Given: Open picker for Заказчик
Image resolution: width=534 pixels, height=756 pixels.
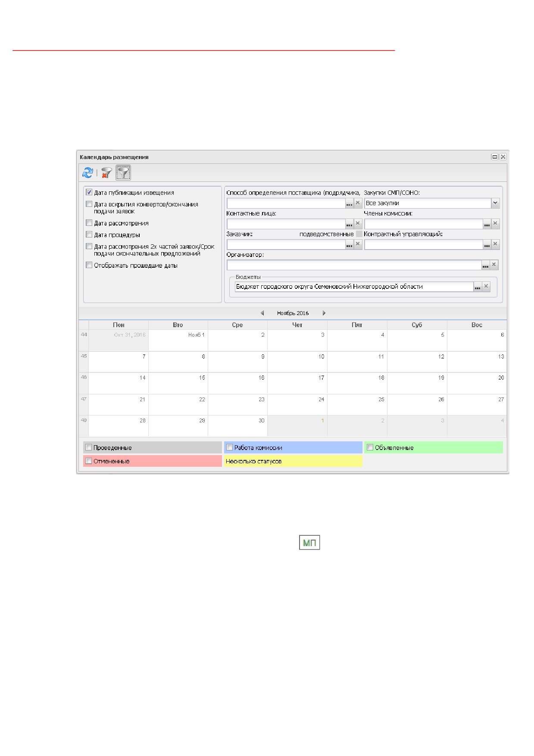Looking at the screenshot, I should [350, 244].
